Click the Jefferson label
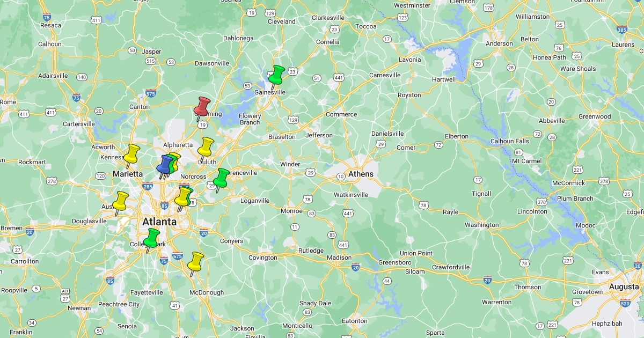Image resolution: width=644 pixels, height=338 pixels. (x=319, y=135)
